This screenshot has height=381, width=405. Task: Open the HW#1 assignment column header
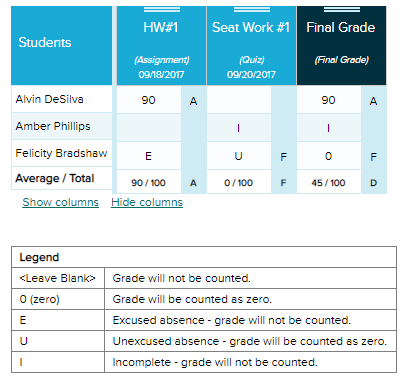(x=161, y=46)
